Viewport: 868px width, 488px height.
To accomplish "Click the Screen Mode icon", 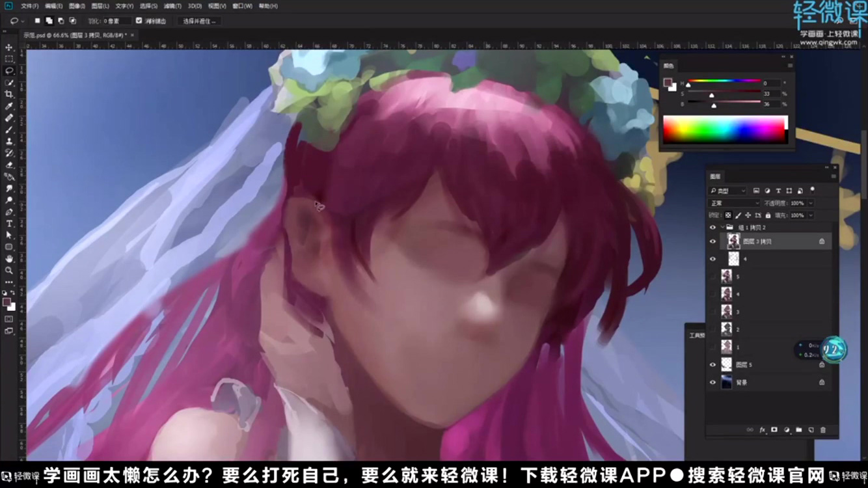I will (9, 331).
